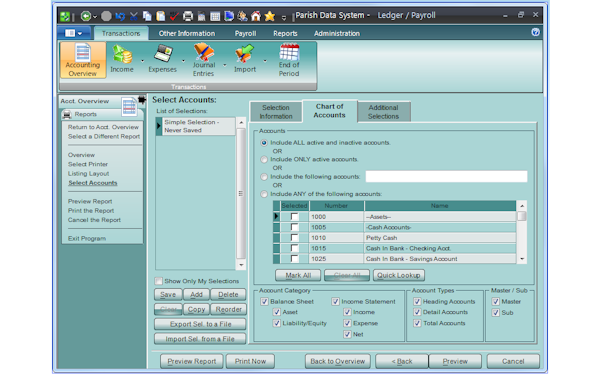Expand the Expenses dropdown arrow

tap(183, 61)
